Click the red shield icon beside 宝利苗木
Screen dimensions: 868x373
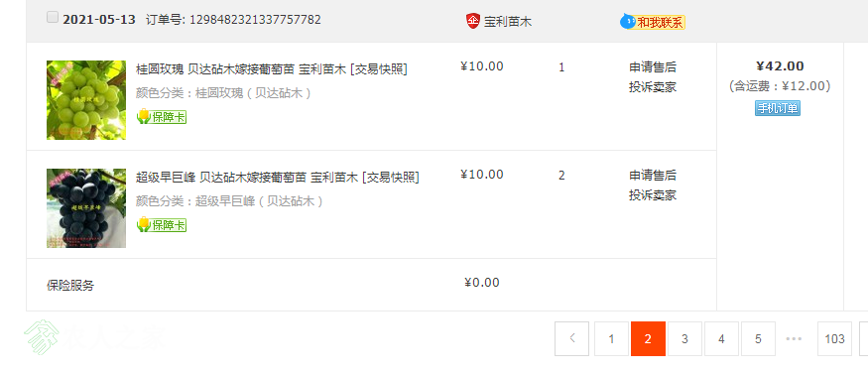tap(472, 21)
